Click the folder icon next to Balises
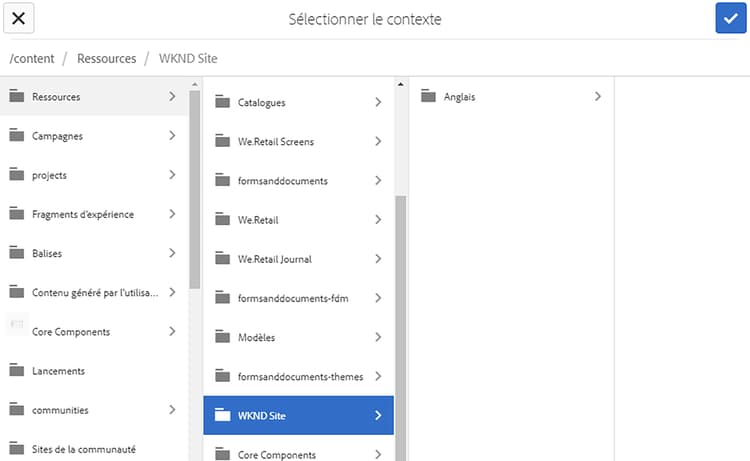 pyautogui.click(x=16, y=253)
